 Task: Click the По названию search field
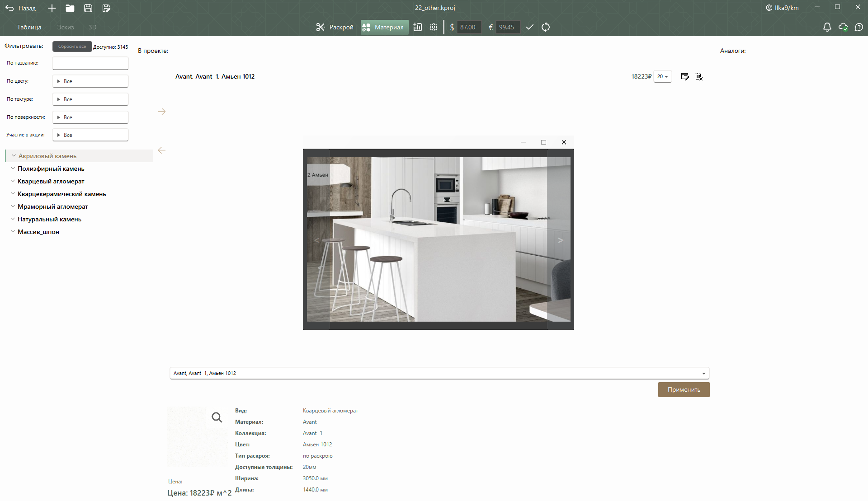(x=90, y=63)
